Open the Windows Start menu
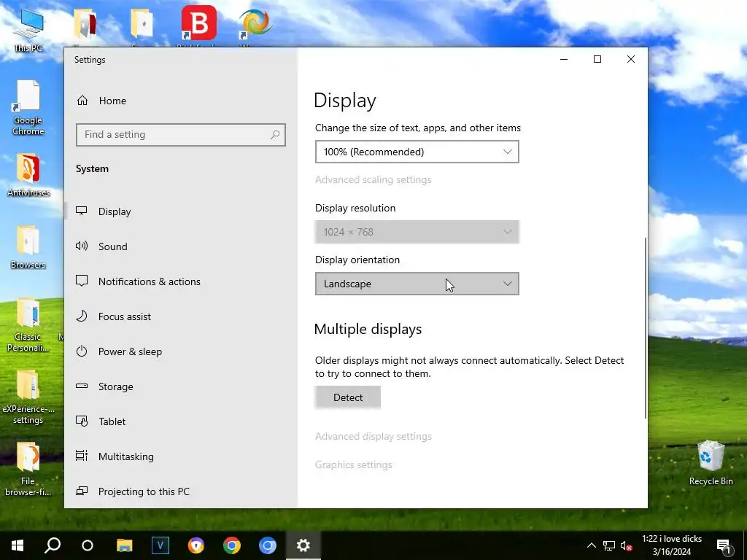 click(18, 545)
